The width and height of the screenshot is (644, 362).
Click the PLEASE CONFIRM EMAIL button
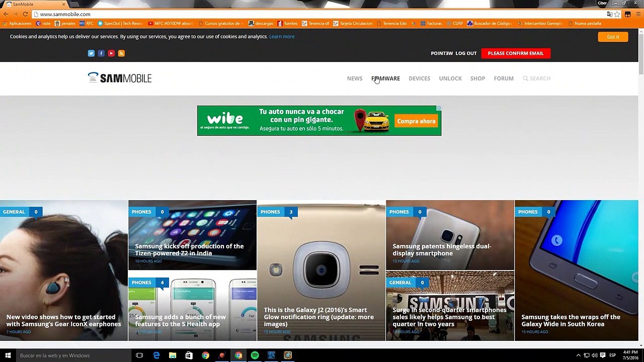[516, 53]
